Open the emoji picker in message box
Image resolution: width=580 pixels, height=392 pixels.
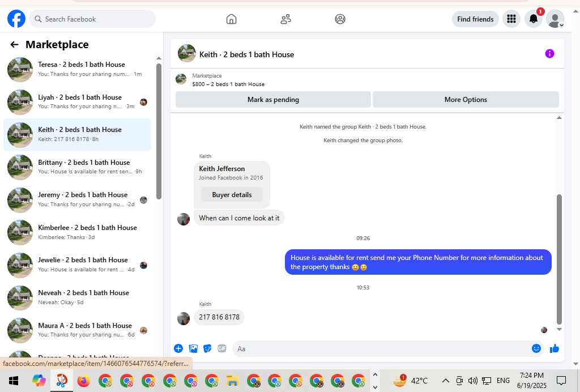click(x=536, y=348)
